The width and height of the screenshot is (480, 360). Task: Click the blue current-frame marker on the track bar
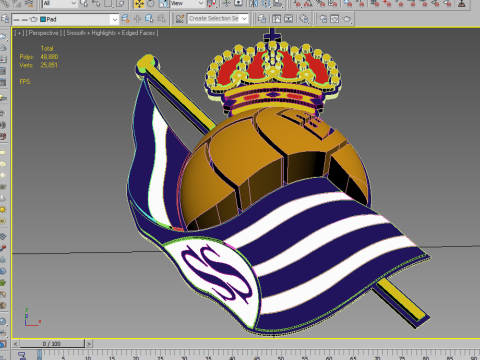[39, 355]
